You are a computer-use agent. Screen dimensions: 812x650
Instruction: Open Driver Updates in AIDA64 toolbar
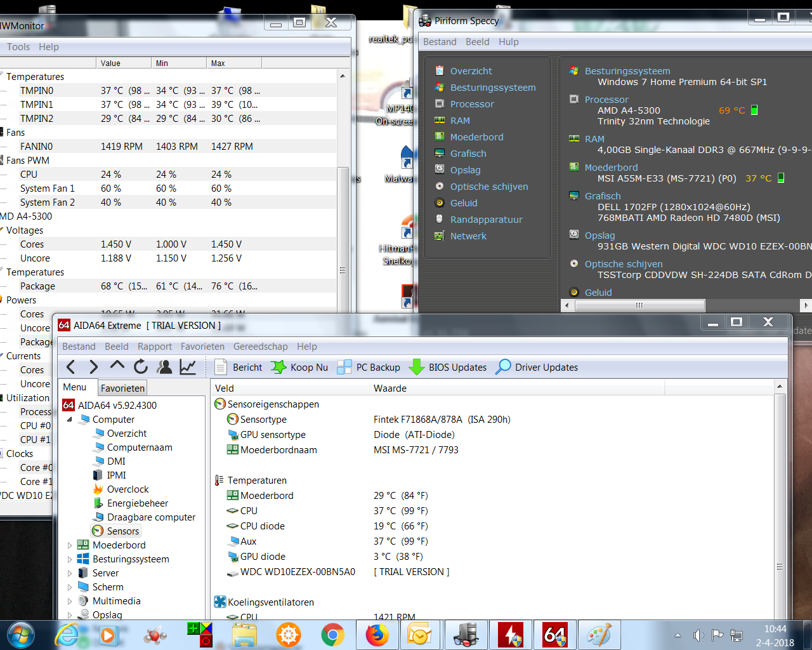(x=537, y=367)
